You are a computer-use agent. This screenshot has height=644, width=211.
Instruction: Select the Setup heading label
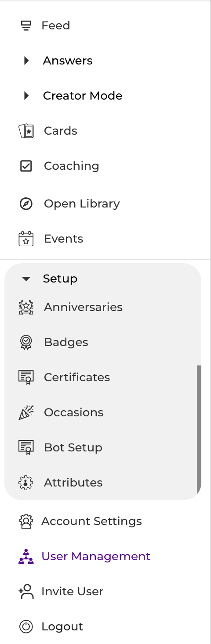(60, 279)
